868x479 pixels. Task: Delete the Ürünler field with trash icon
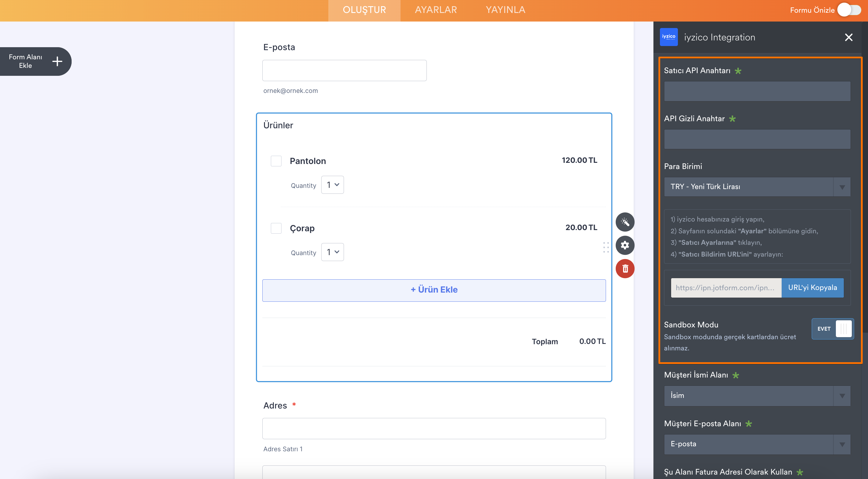click(x=625, y=269)
